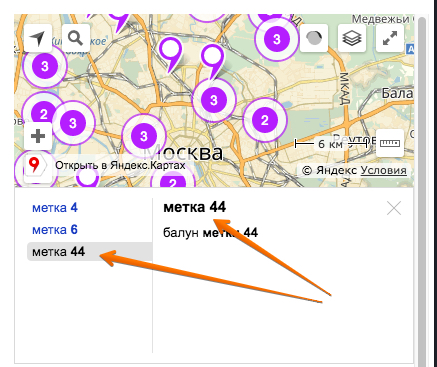The image size is (437, 367).
Task: Choose the highlighted метка 44 item
Action: (x=90, y=252)
